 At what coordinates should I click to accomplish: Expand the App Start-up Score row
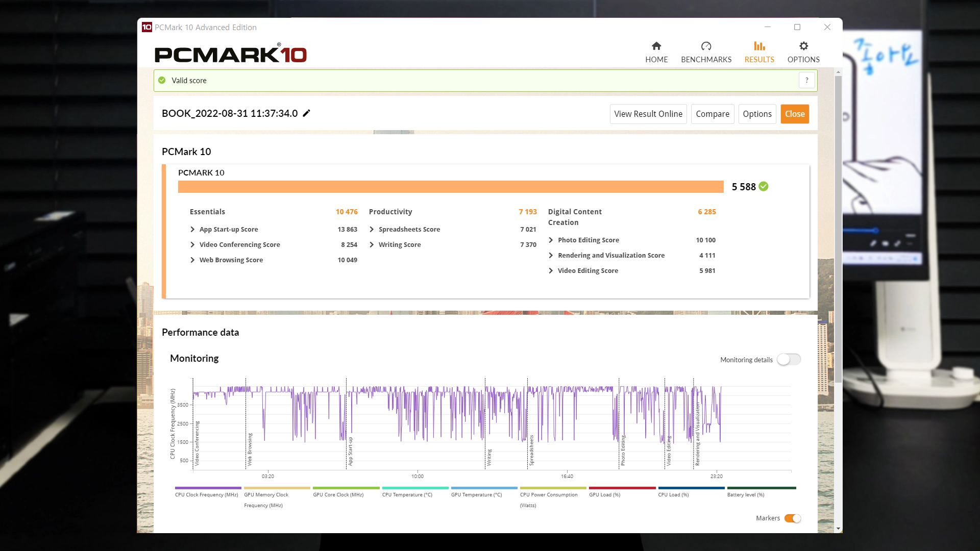tap(193, 230)
